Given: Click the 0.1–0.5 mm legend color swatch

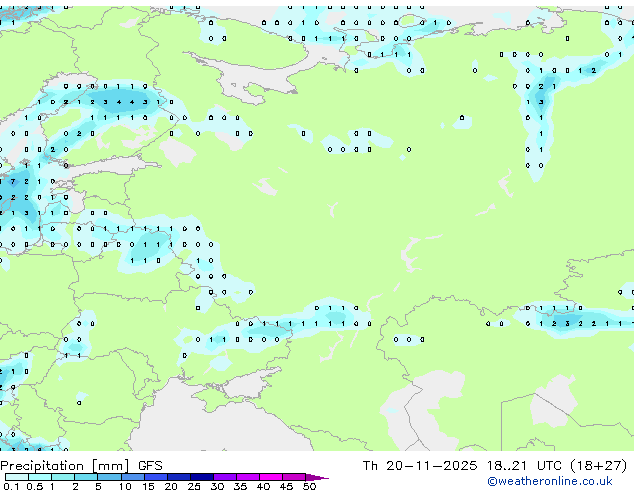Looking at the screenshot, I should click(17, 477).
